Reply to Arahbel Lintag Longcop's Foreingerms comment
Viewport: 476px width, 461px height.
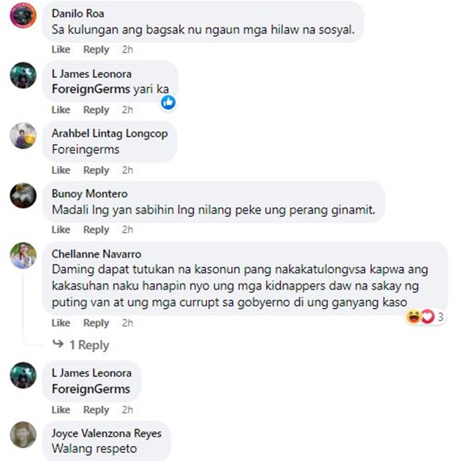pyautogui.click(x=96, y=171)
